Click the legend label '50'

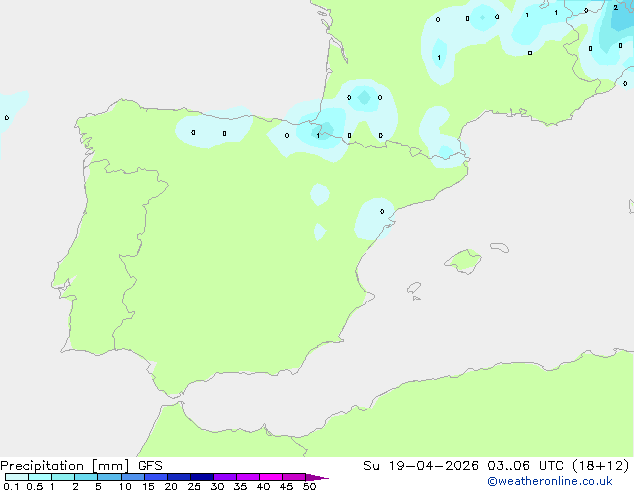(x=309, y=486)
